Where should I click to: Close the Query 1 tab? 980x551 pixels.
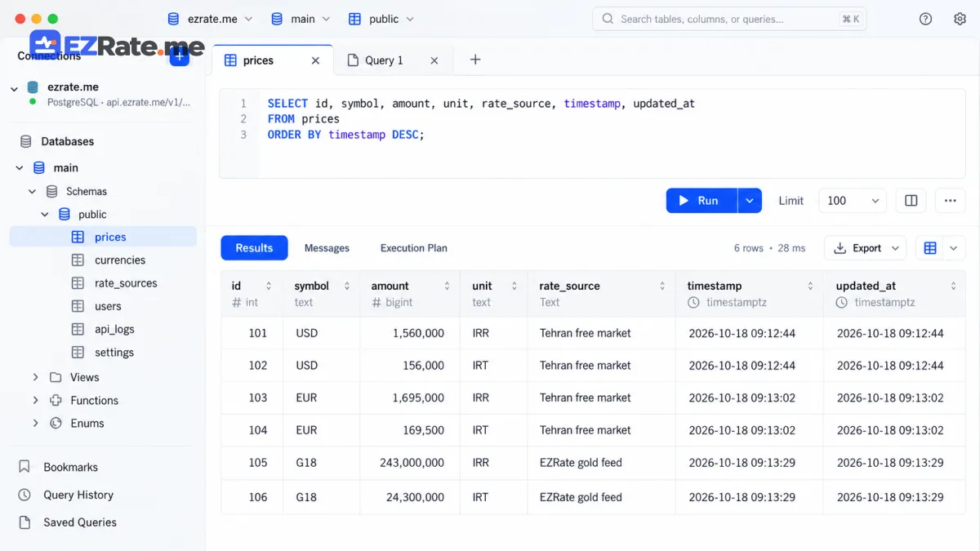[x=434, y=60]
